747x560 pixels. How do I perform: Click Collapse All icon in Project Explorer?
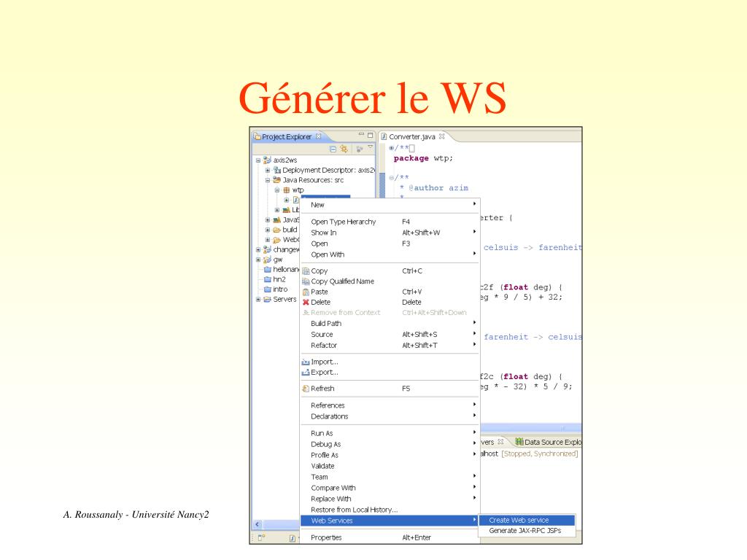[333, 149]
